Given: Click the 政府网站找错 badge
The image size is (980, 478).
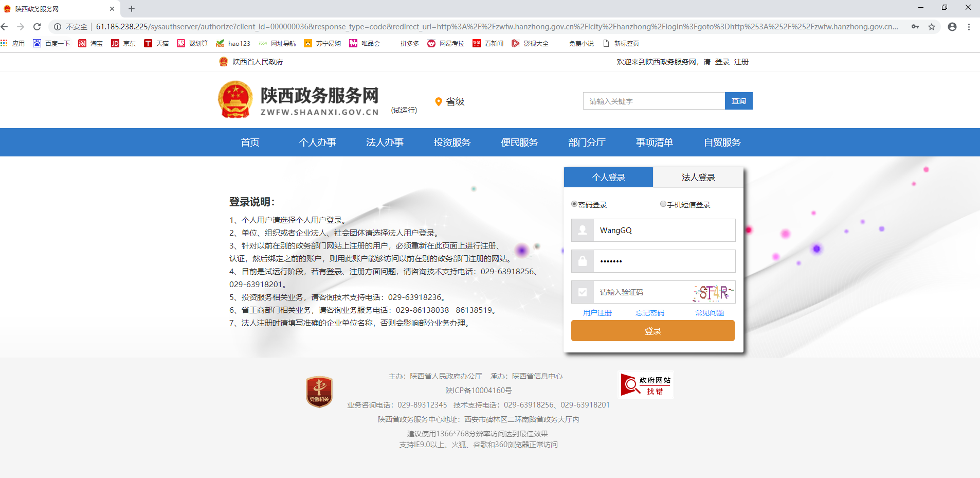Looking at the screenshot, I should tap(645, 384).
